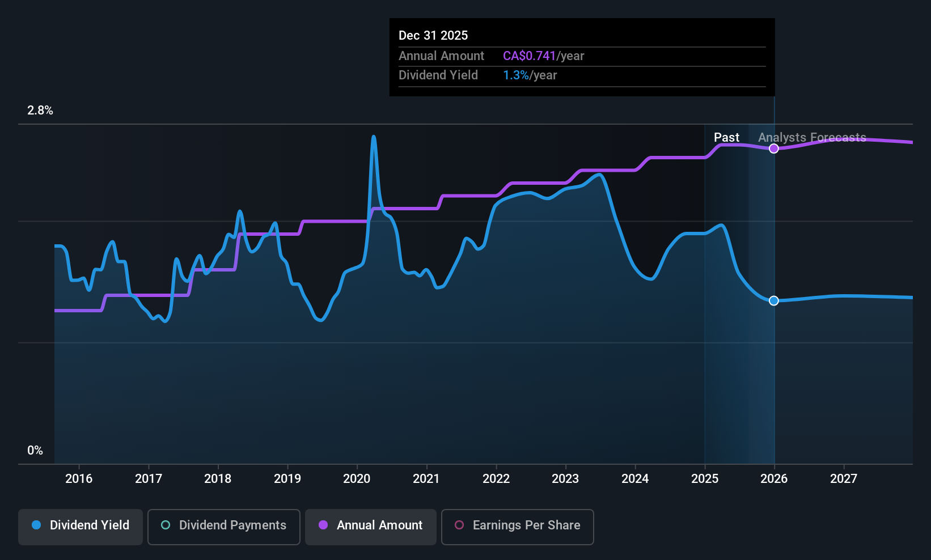Toggle the Dividend Yield legend icon
931x560 pixels.
36,525
